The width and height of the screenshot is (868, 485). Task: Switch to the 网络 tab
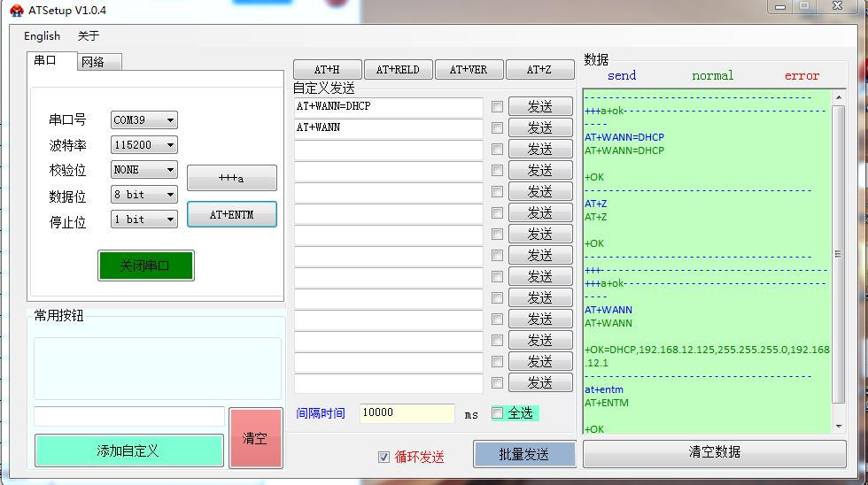(93, 62)
